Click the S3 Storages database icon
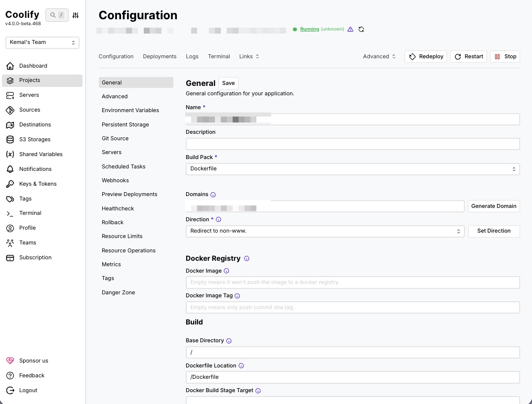This screenshot has height=404, width=532. coord(10,139)
